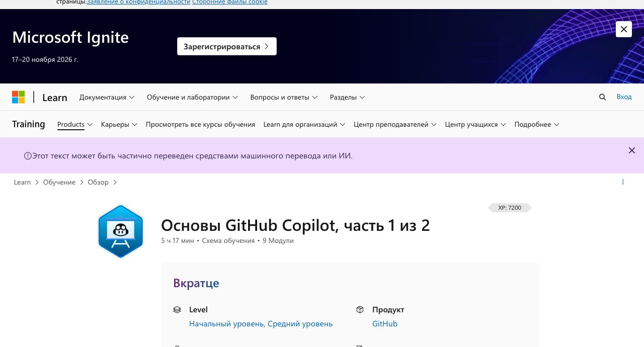The width and height of the screenshot is (644, 347).
Task: Click the Продукт cube icon
Action: (360, 310)
